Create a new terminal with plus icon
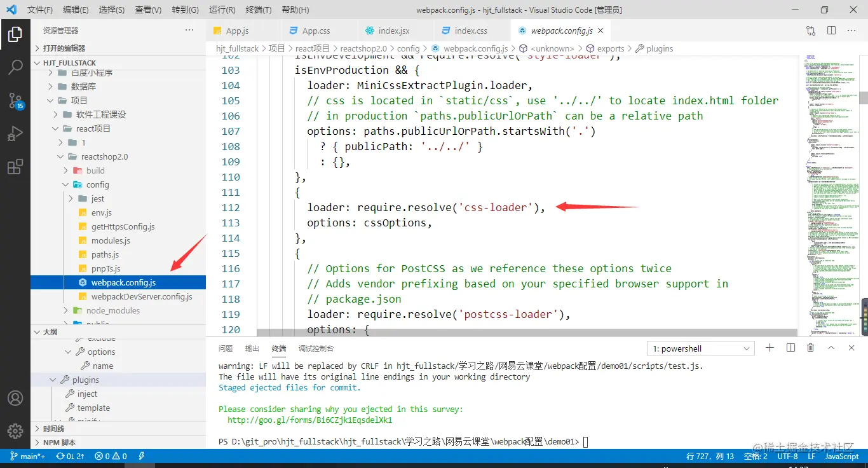Screen dimensions: 868x468 tap(770, 348)
